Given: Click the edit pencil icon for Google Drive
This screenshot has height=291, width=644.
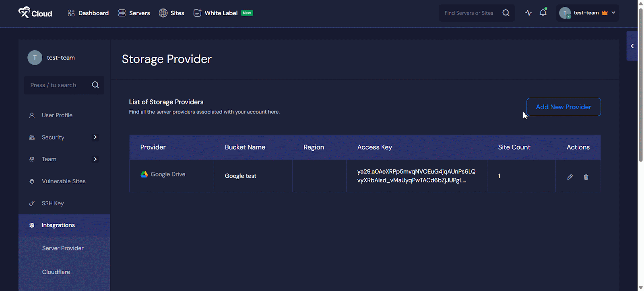Looking at the screenshot, I should (x=570, y=177).
